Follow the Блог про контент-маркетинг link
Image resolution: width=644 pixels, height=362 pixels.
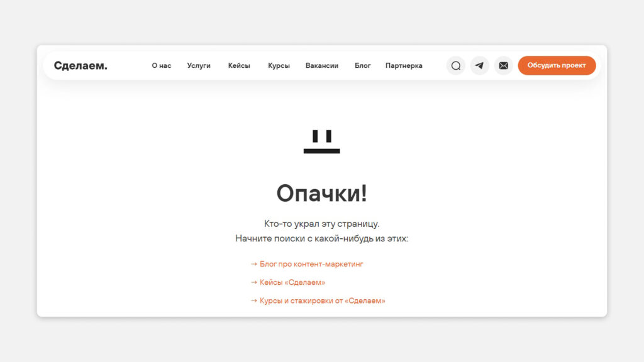click(x=311, y=265)
